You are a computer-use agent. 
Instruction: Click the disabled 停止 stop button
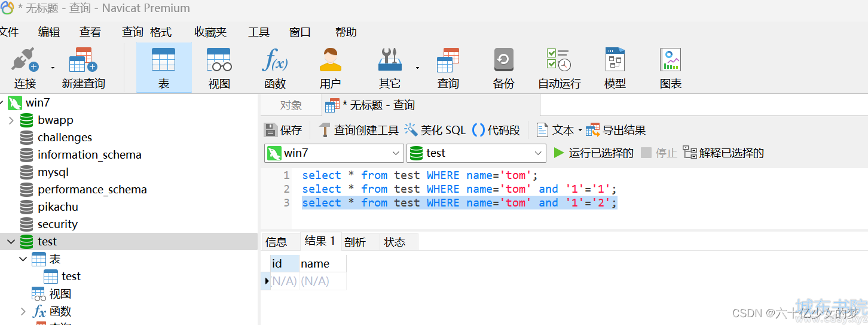click(659, 153)
